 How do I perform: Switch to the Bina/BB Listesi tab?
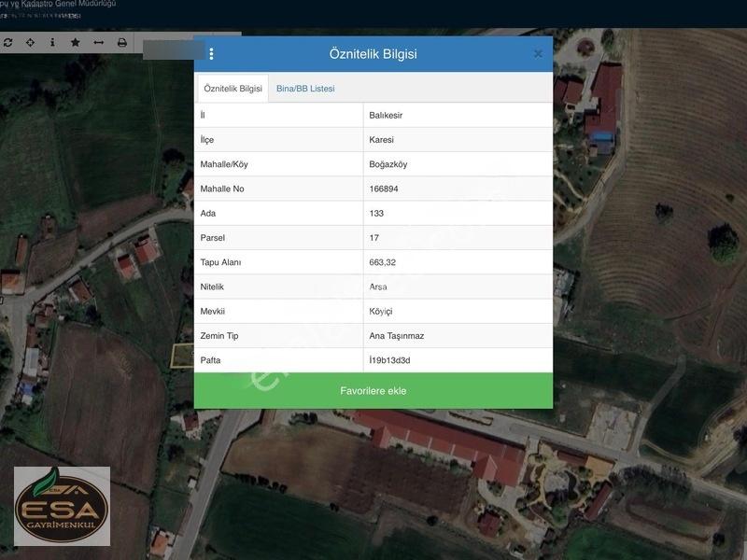coord(305,89)
